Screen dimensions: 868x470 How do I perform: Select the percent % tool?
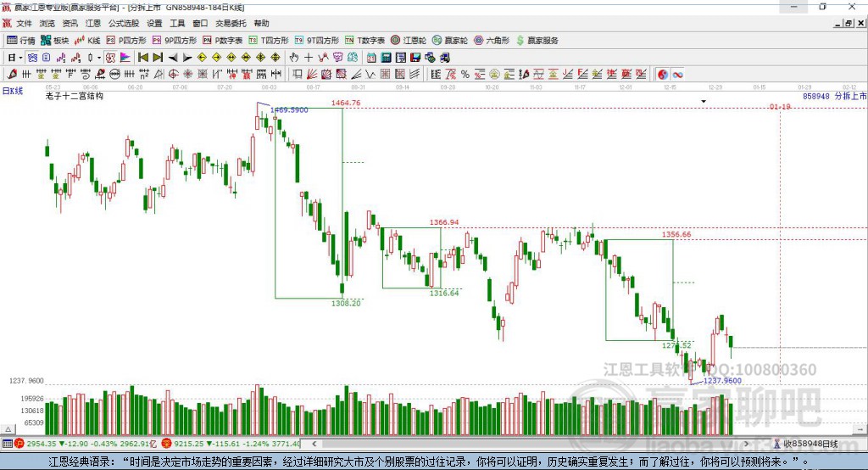tap(465, 75)
